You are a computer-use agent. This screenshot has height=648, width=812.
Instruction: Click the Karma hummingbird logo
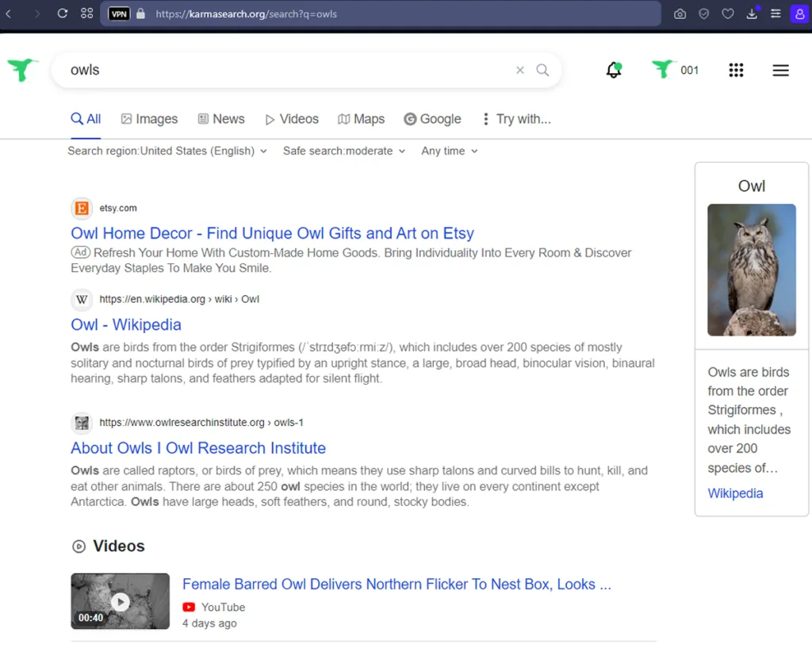(x=21, y=70)
